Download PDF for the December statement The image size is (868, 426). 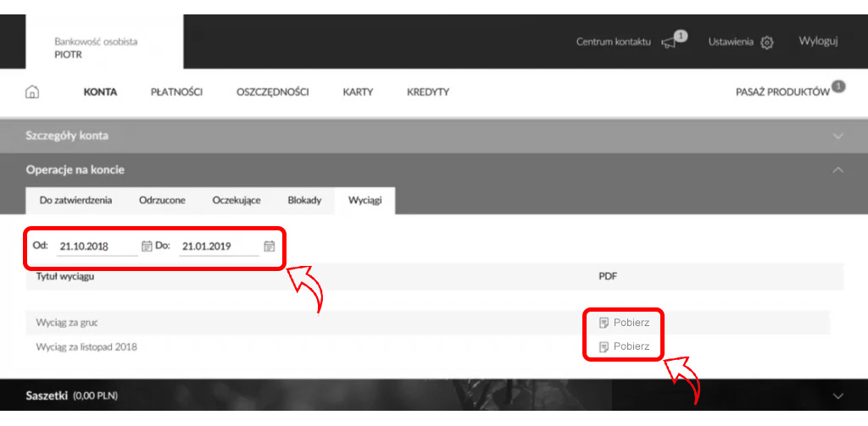click(624, 323)
